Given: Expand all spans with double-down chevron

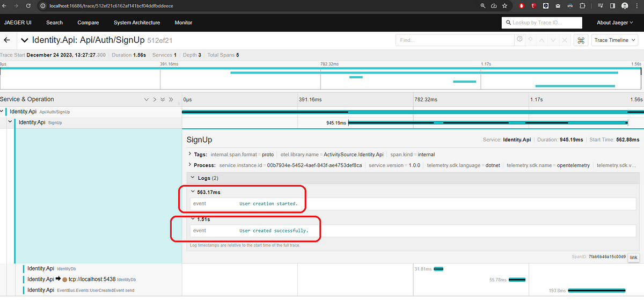Looking at the screenshot, I should 163,99.
